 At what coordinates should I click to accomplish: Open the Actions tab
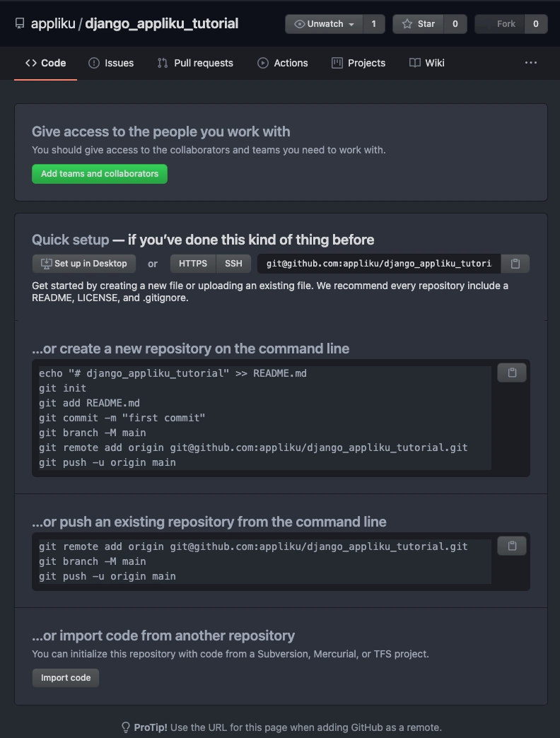(x=283, y=63)
